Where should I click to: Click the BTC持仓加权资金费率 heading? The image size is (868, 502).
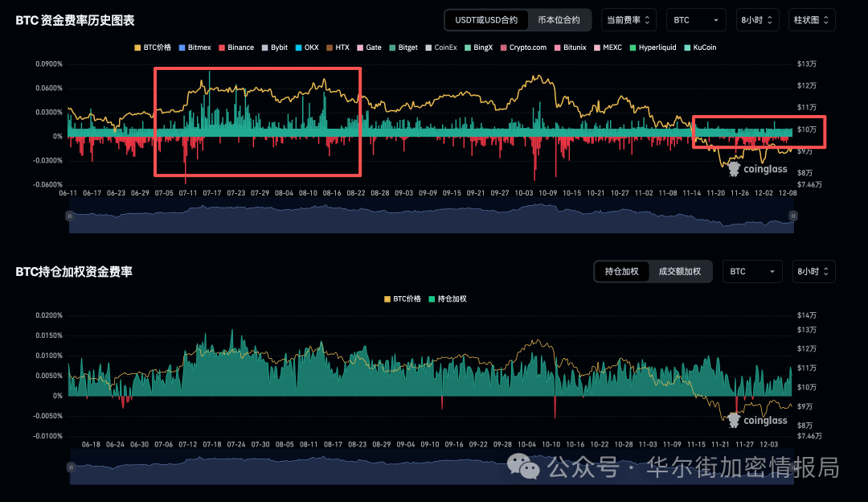[x=74, y=272]
